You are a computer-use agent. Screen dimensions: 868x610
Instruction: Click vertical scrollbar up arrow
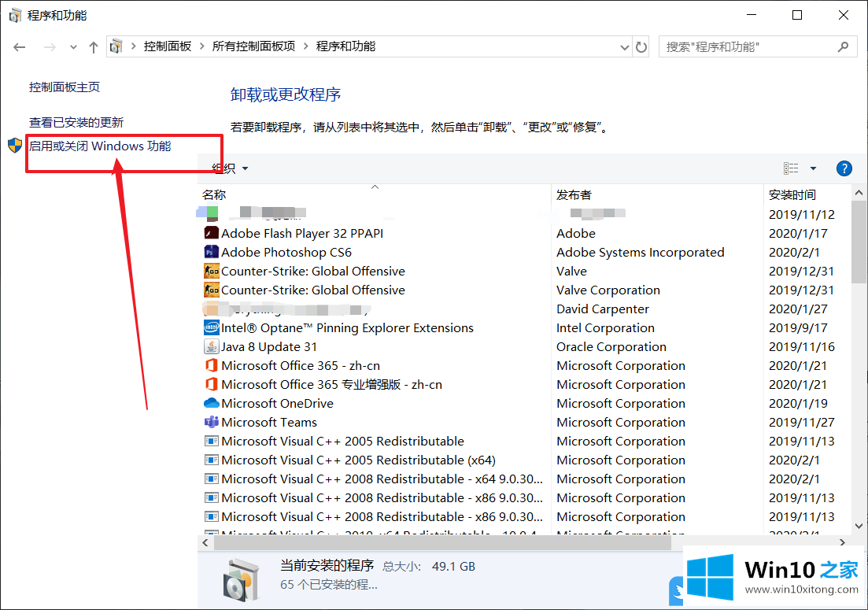point(859,193)
